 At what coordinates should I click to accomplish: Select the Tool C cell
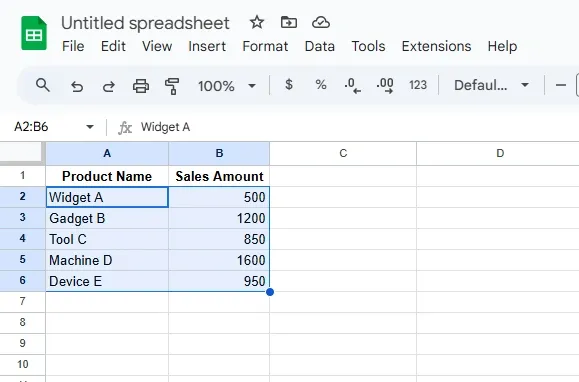107,239
